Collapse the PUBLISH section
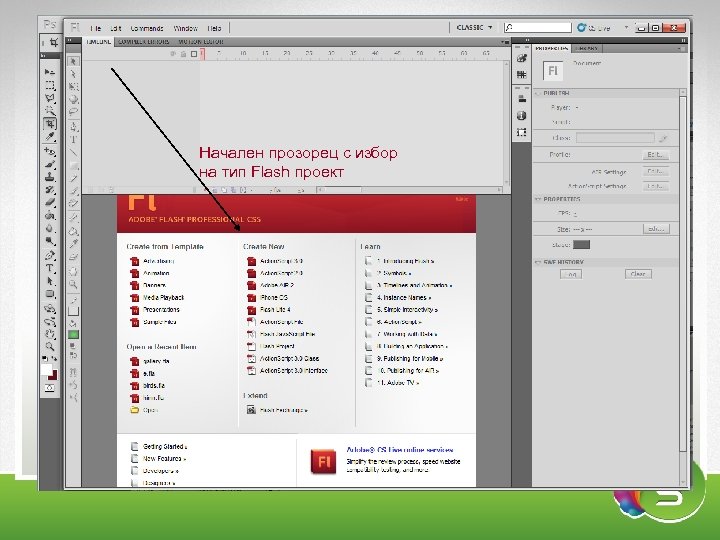Image resolution: width=720 pixels, height=540 pixels. click(x=538, y=93)
